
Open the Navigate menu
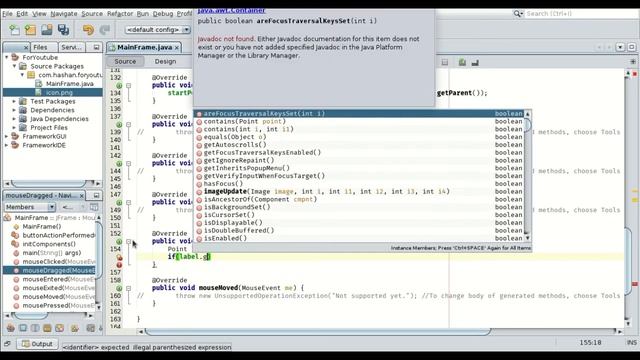click(64, 13)
